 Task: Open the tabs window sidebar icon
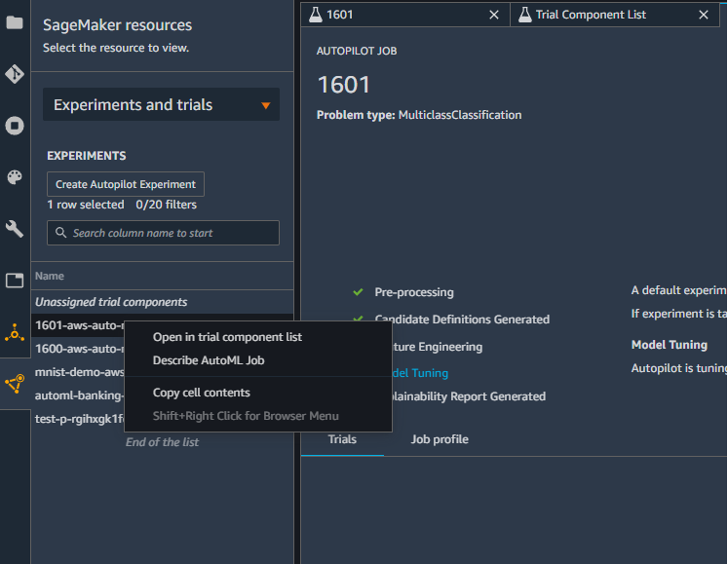pos(15,281)
